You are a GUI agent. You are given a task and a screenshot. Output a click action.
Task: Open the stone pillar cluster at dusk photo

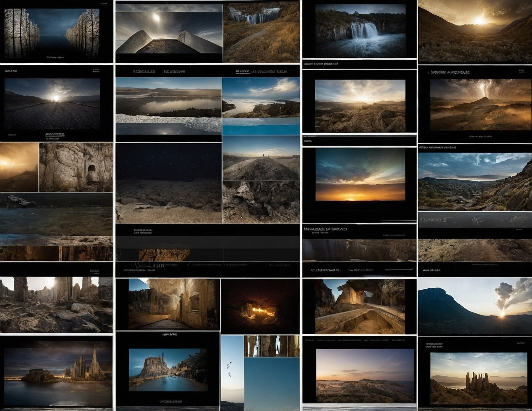[x=479, y=379]
